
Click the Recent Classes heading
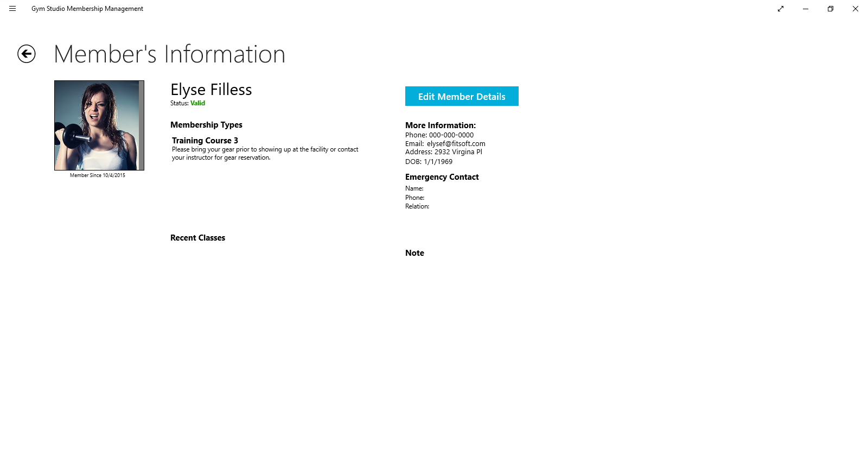197,238
